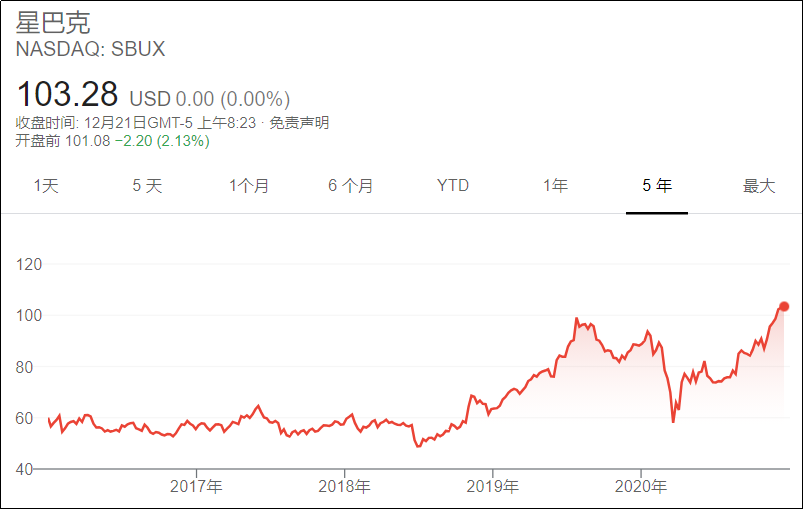804x510 pixels.
Task: Show the 6 个月 chart range
Action: pyautogui.click(x=350, y=186)
